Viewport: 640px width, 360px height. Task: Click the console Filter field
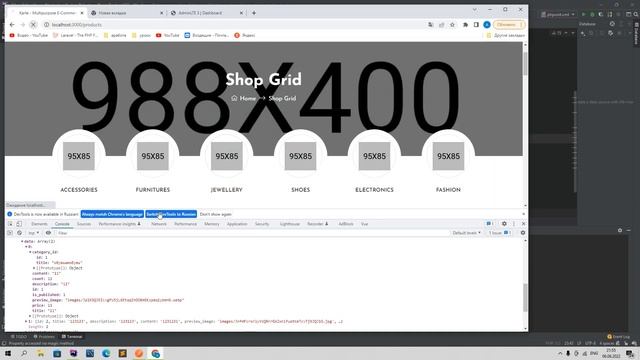[252, 233]
